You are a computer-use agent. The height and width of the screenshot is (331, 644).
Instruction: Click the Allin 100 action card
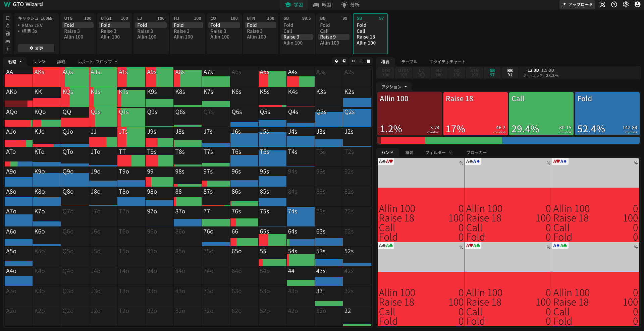click(x=410, y=114)
